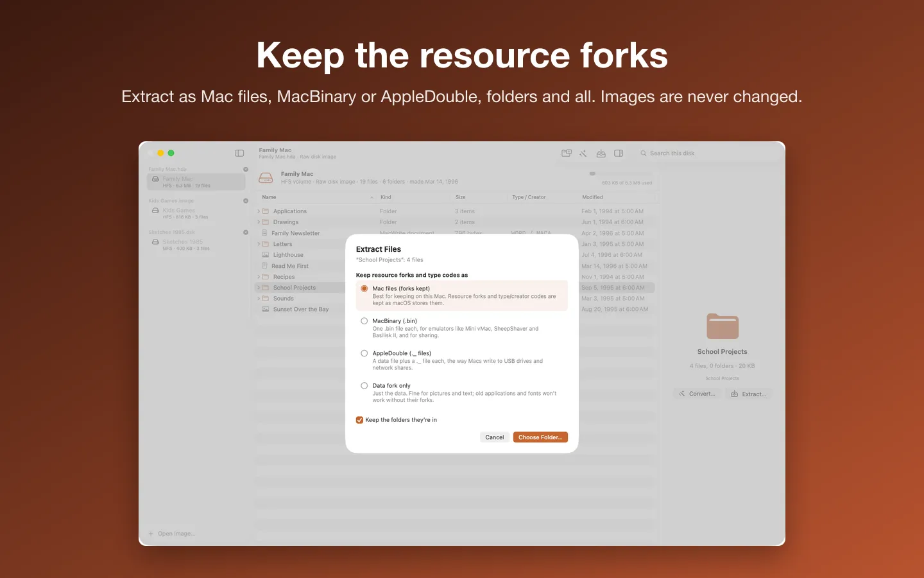
Task: Expand the Applications folder chevron
Action: pyautogui.click(x=259, y=211)
